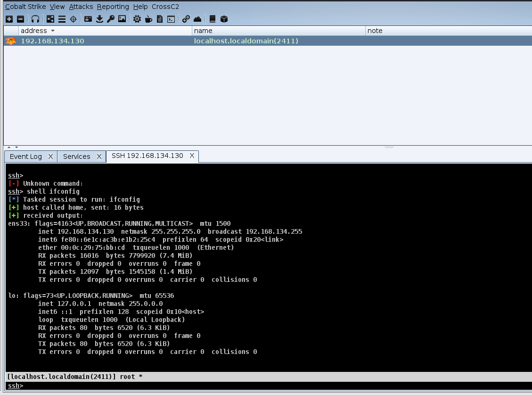Close the Services tab
The image size is (532, 395).
coord(99,156)
